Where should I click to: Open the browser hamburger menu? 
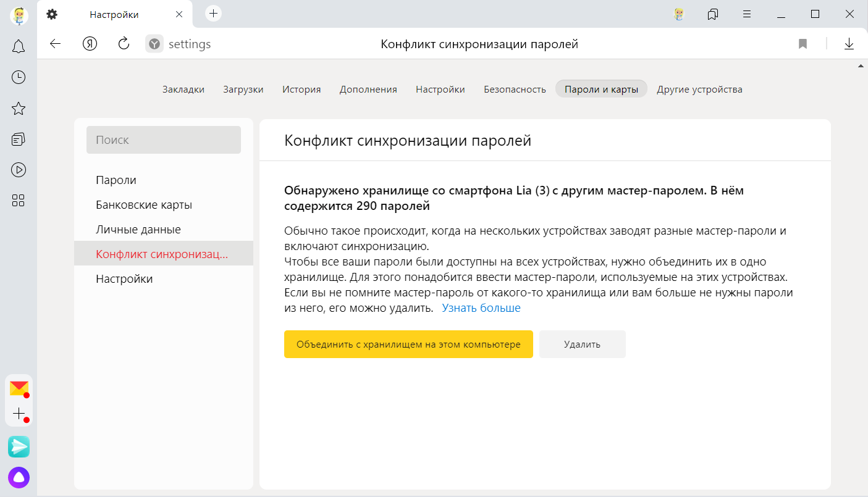(x=747, y=14)
